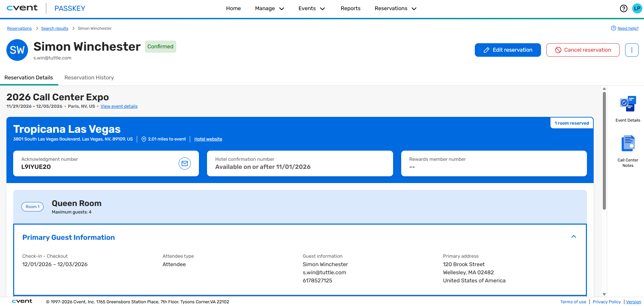The height and width of the screenshot is (306, 644).
Task: Open the three-dot more actions menu
Action: point(632,50)
